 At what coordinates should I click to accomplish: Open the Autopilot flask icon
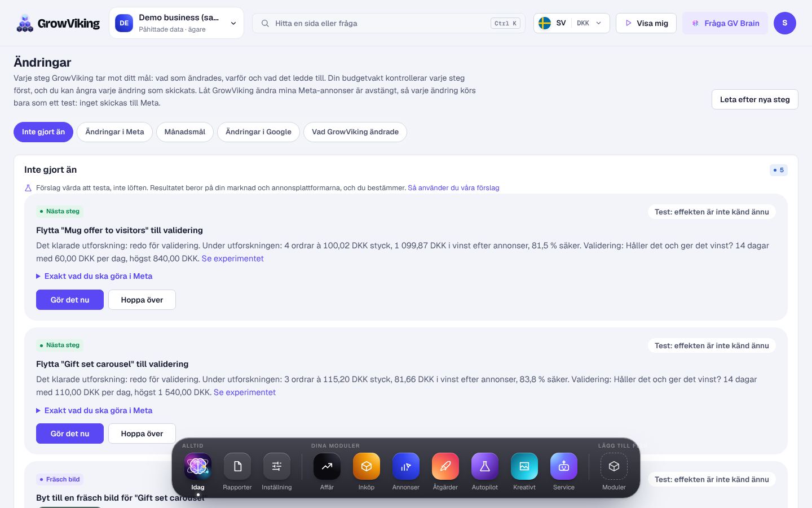click(485, 467)
